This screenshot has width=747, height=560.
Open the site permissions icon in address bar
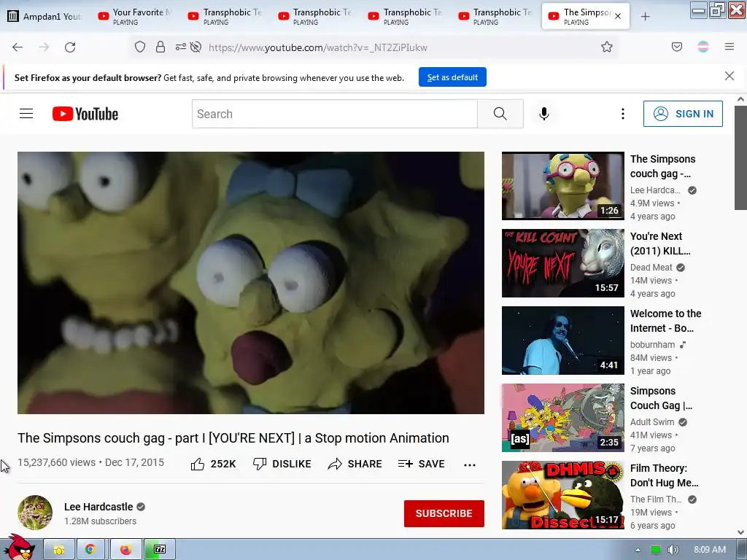coord(181,47)
